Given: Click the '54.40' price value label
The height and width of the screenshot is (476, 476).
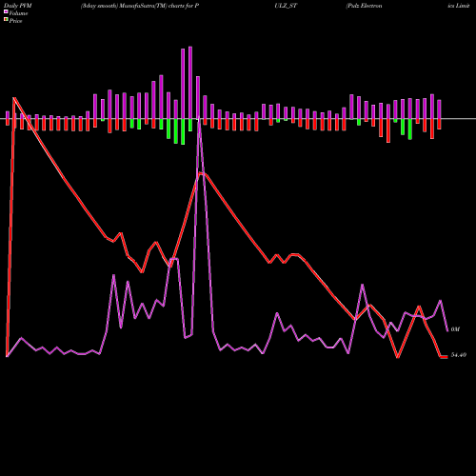Looking at the screenshot, I should [459, 355].
